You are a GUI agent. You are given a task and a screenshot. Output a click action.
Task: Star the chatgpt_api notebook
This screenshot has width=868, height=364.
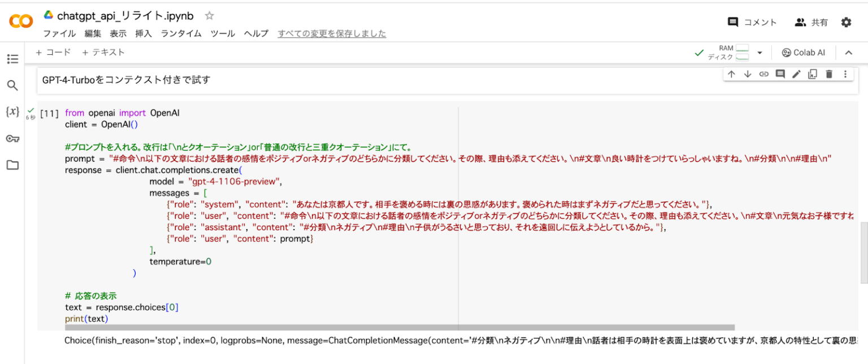pos(209,16)
